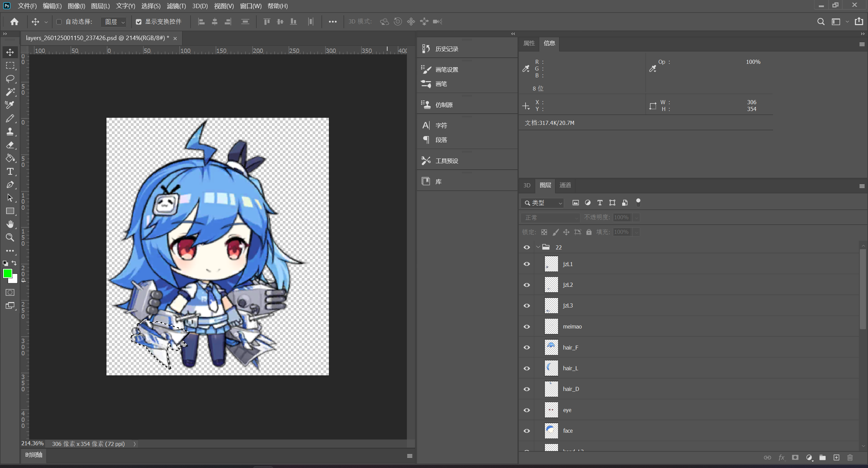Hide the hair_F layer
Screen dimensions: 868x468
527,348
